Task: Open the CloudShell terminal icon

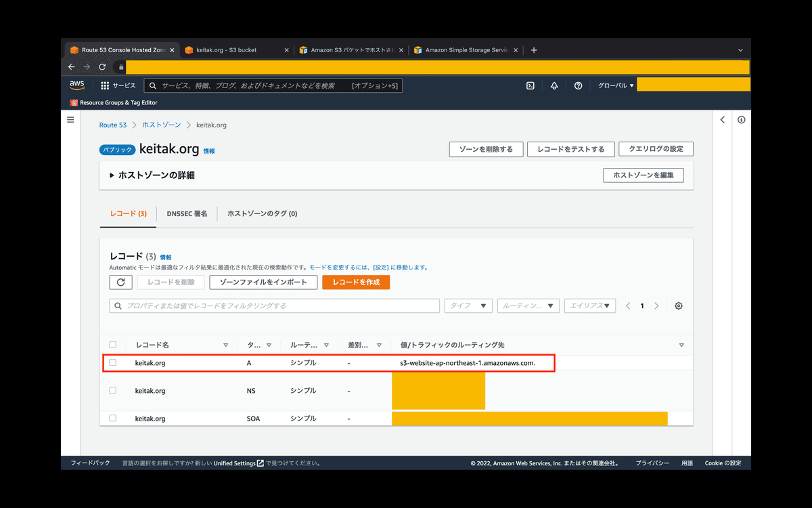Action: tap(531, 86)
